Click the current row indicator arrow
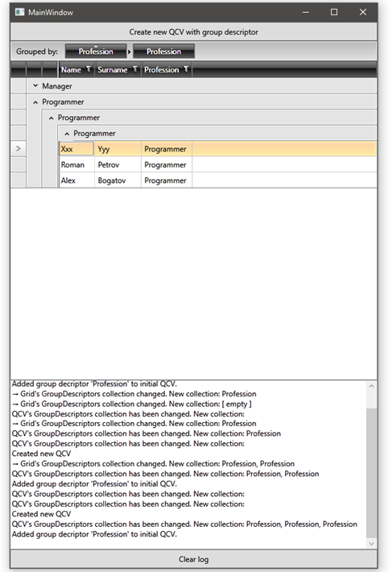 point(19,148)
